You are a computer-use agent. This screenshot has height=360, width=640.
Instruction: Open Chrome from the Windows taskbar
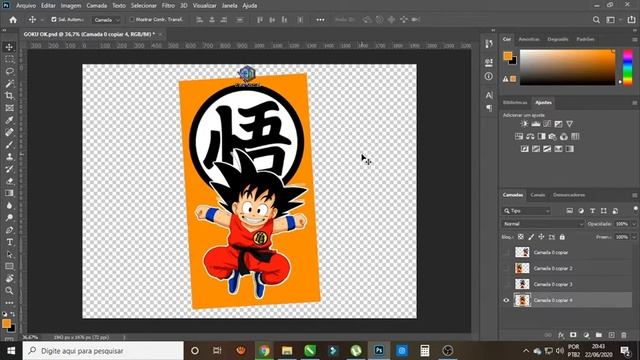(x=264, y=351)
